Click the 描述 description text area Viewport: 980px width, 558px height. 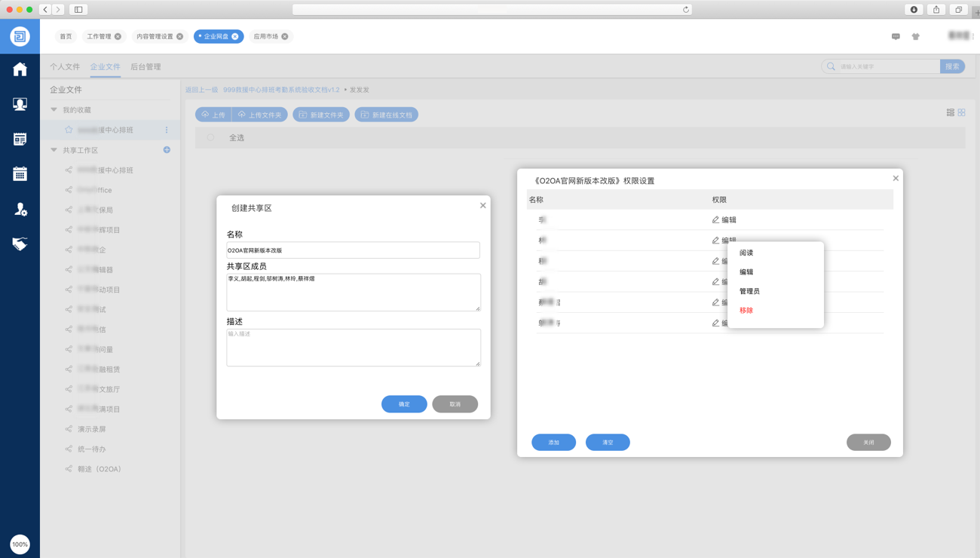[353, 348]
